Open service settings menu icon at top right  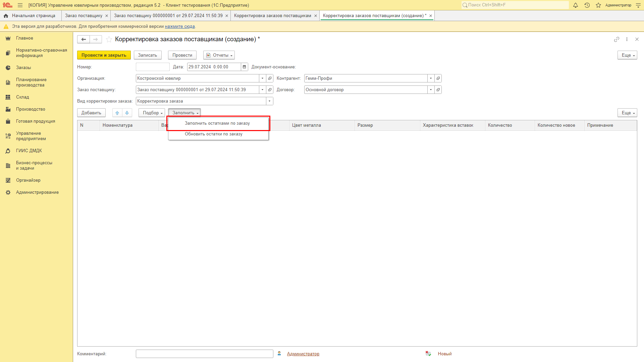tap(638, 5)
